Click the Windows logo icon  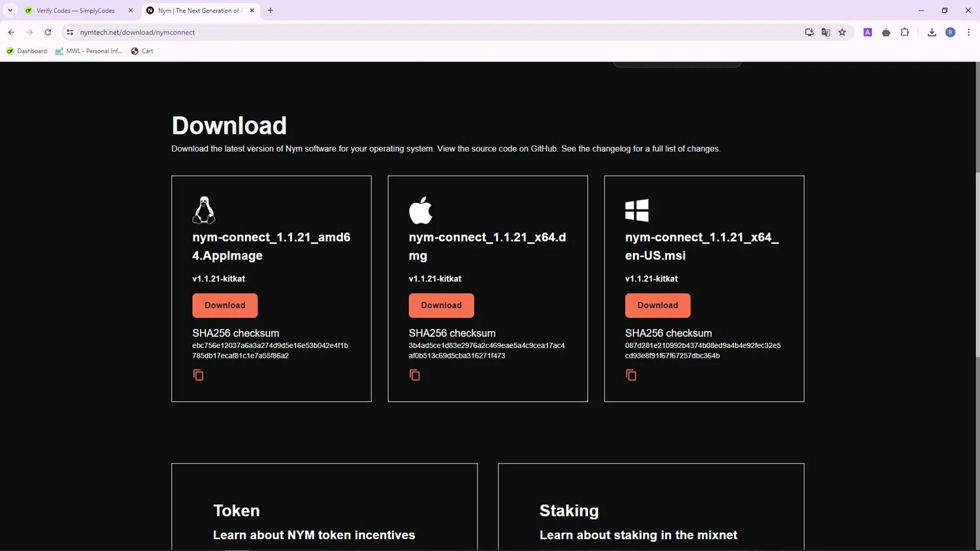637,210
